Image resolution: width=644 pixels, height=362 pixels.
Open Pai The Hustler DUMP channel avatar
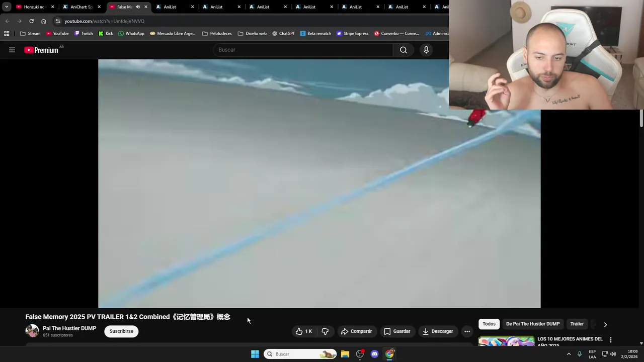(32, 331)
